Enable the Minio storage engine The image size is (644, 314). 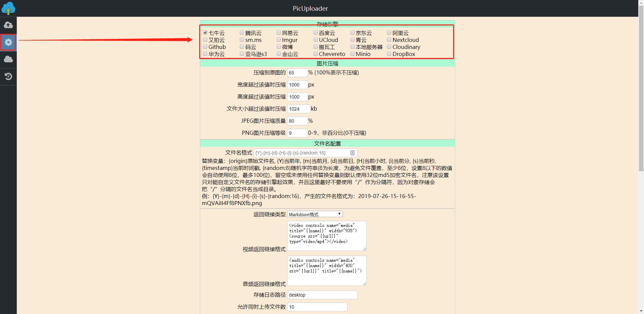click(353, 54)
